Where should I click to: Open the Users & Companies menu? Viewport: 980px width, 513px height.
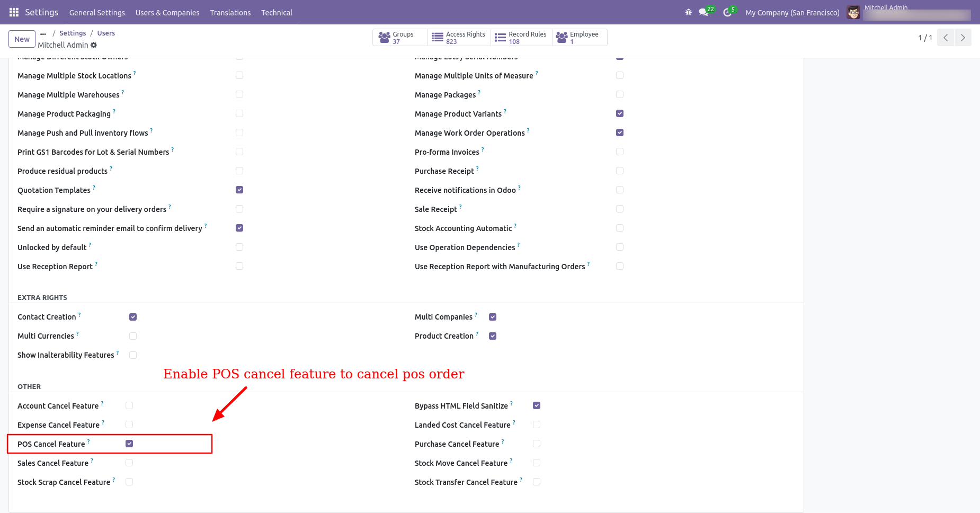click(x=167, y=12)
